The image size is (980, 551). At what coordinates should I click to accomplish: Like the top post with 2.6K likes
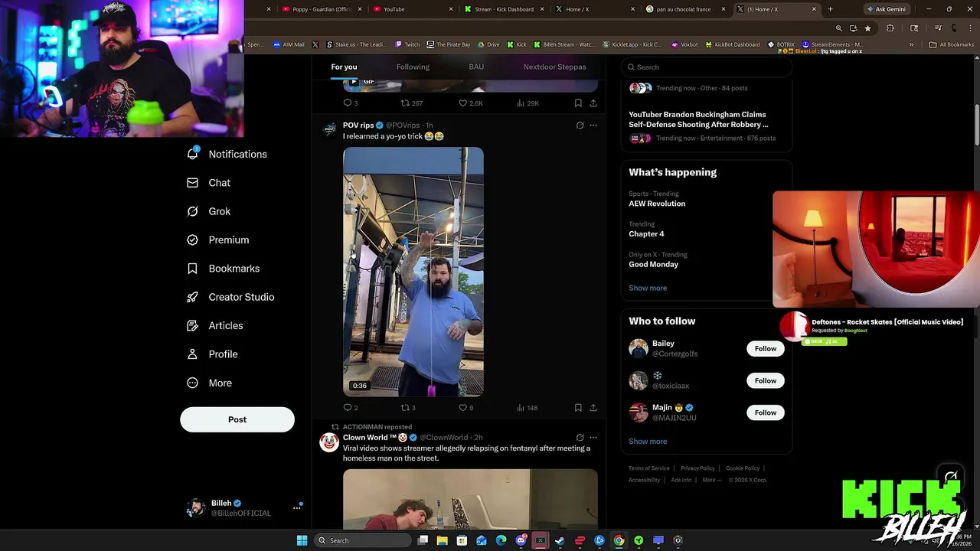tap(470, 103)
